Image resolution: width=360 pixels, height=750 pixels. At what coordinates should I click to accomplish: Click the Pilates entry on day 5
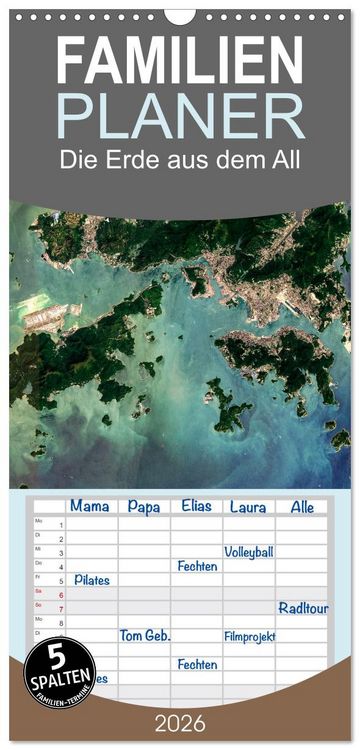[92, 580]
